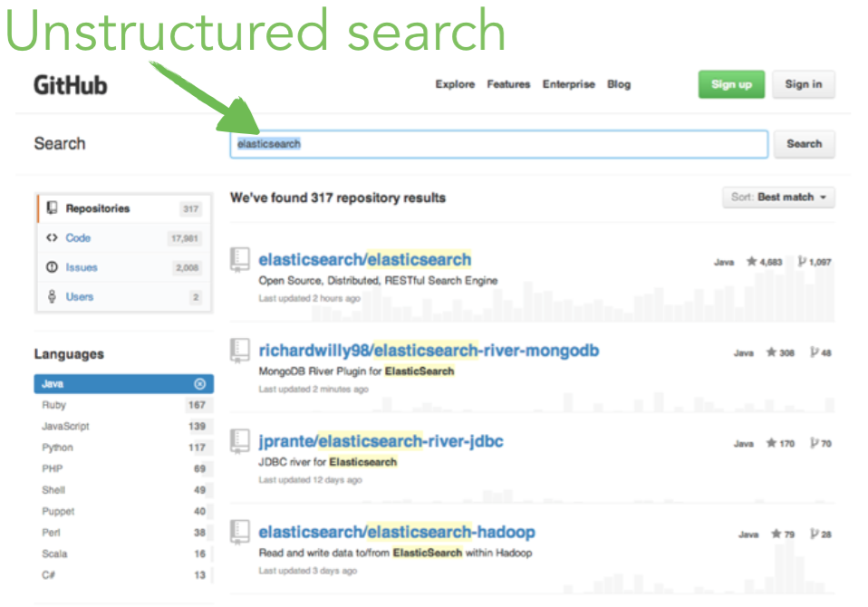Click the 308 stars count
The height and width of the screenshot is (607, 868).
780,352
